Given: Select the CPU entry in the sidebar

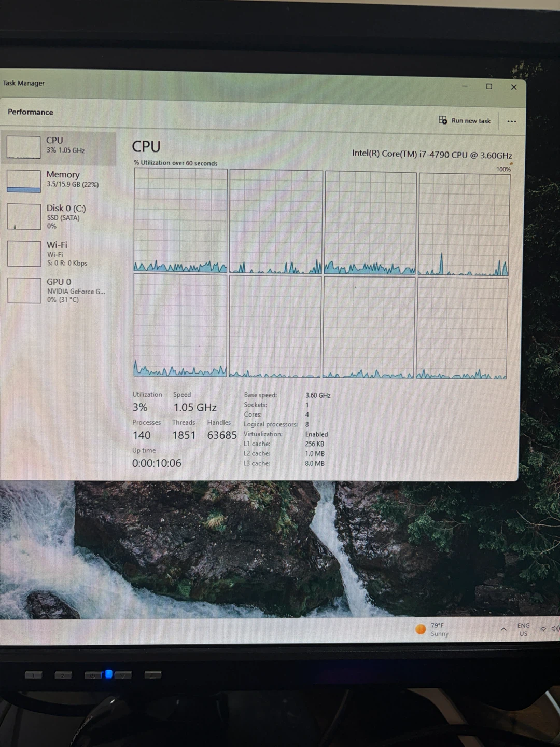Looking at the screenshot, I should click(59, 148).
